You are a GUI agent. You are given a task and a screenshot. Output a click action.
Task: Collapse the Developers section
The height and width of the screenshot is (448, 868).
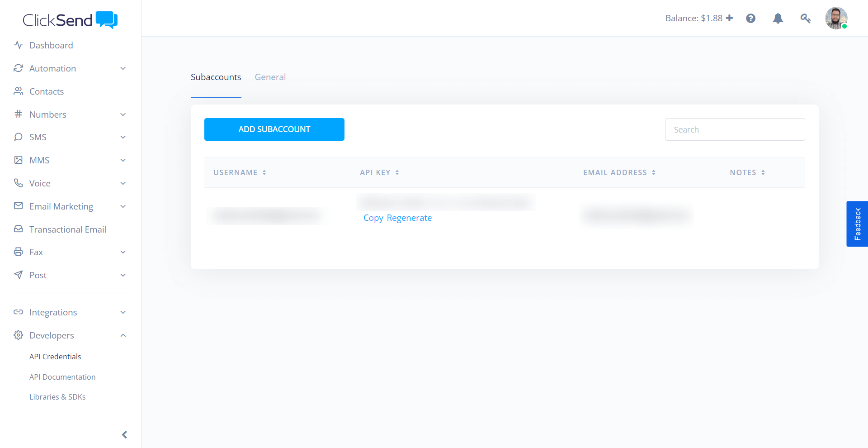(123, 335)
